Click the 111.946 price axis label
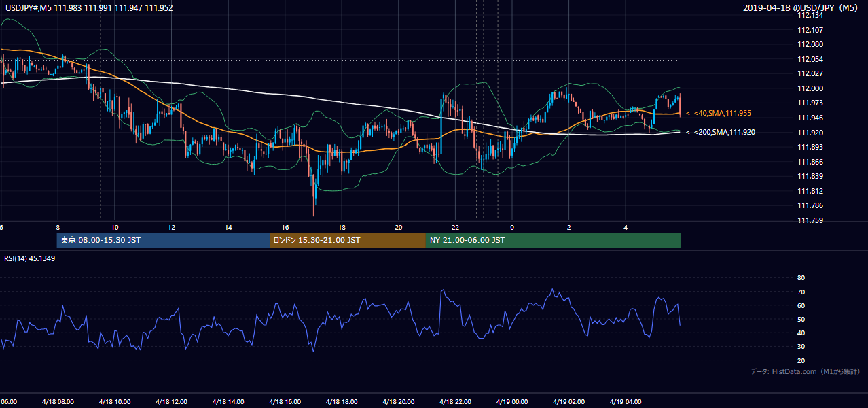The width and height of the screenshot is (868, 408). tap(810, 118)
